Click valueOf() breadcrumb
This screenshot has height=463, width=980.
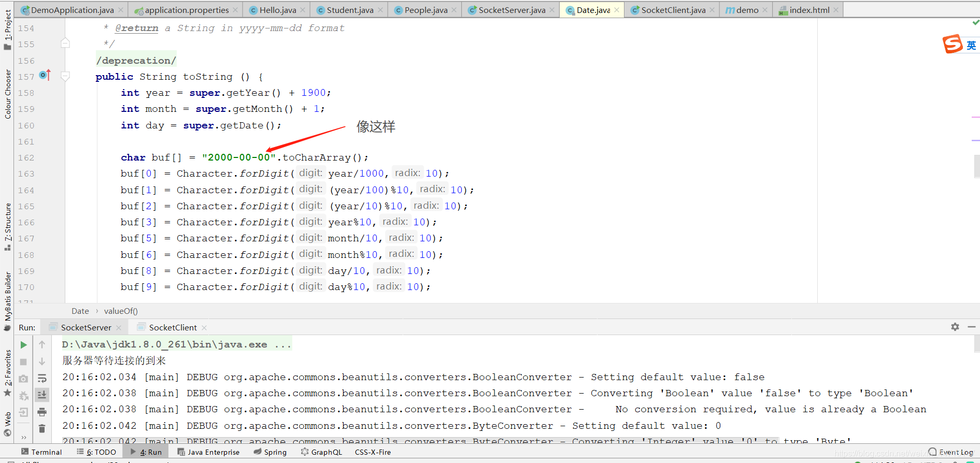tap(121, 311)
